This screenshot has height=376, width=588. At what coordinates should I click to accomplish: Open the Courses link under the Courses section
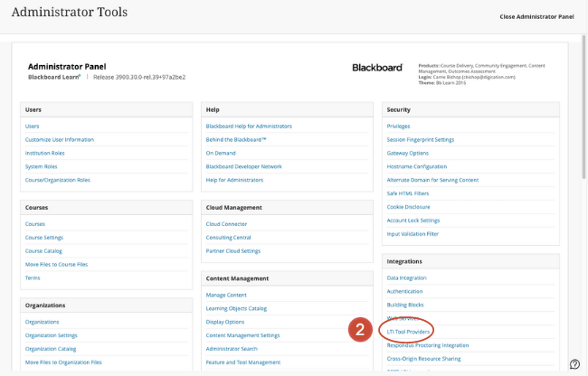[35, 224]
